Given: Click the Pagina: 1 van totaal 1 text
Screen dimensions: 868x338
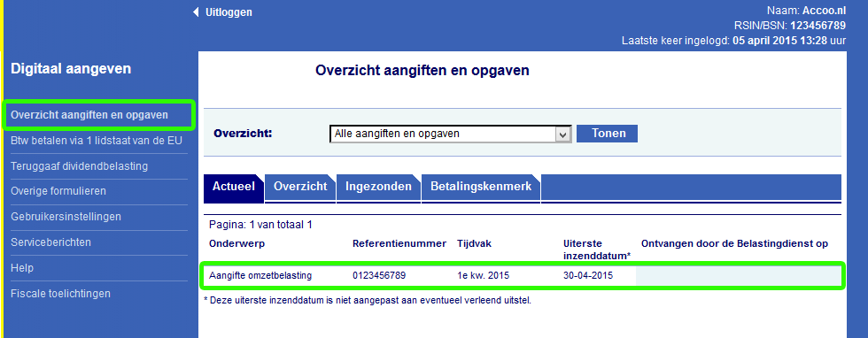Looking at the screenshot, I should click(x=260, y=225).
